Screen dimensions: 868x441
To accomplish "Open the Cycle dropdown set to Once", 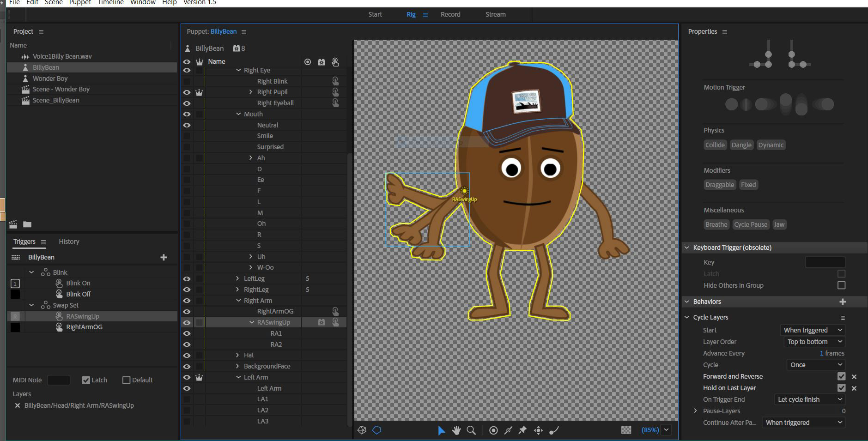I will [816, 365].
